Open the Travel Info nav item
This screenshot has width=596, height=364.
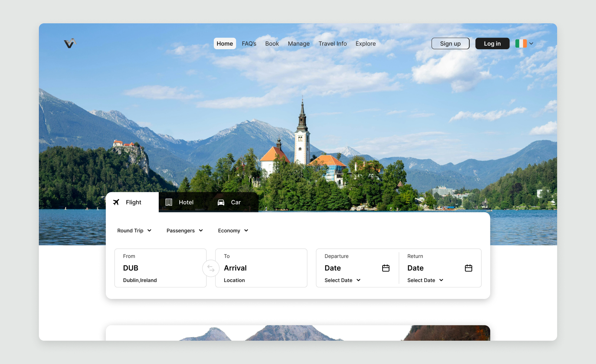click(x=332, y=43)
